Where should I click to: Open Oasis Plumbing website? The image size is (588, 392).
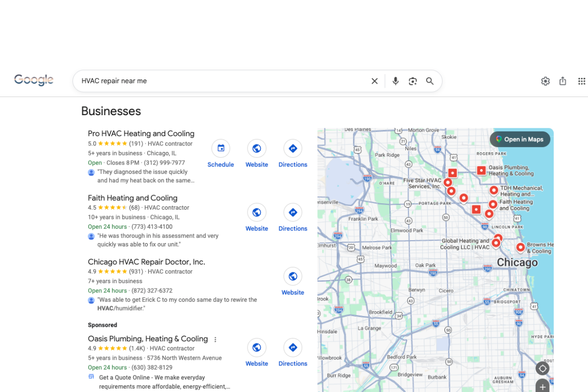257,353
